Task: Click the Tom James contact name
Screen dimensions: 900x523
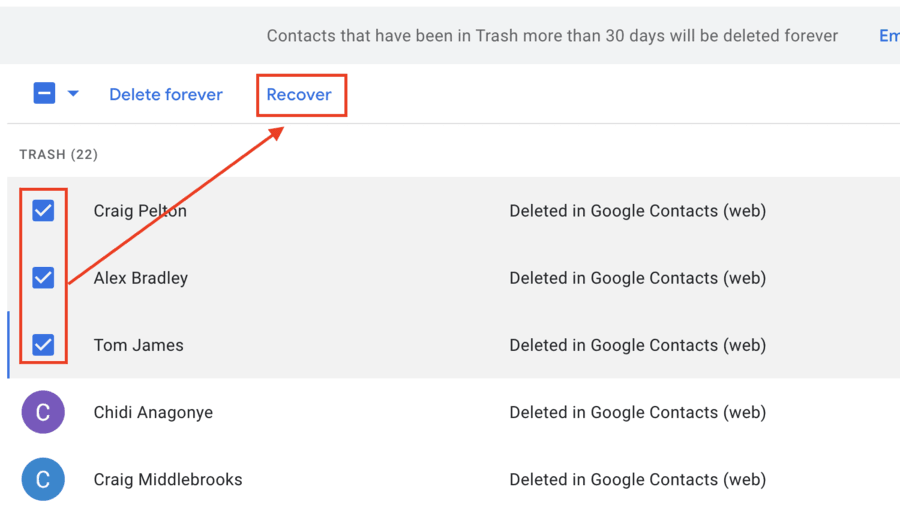Action: point(139,345)
